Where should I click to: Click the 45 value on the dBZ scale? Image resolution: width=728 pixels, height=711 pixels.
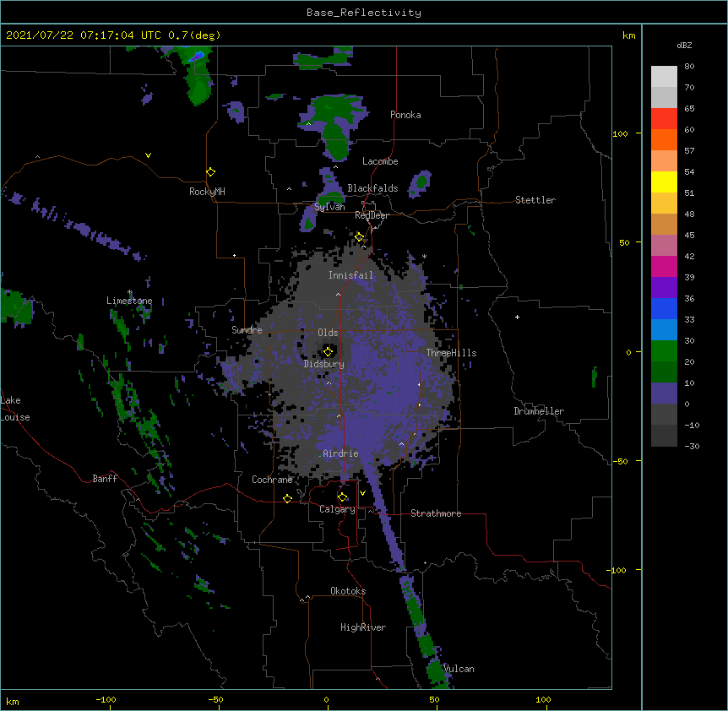(x=689, y=235)
